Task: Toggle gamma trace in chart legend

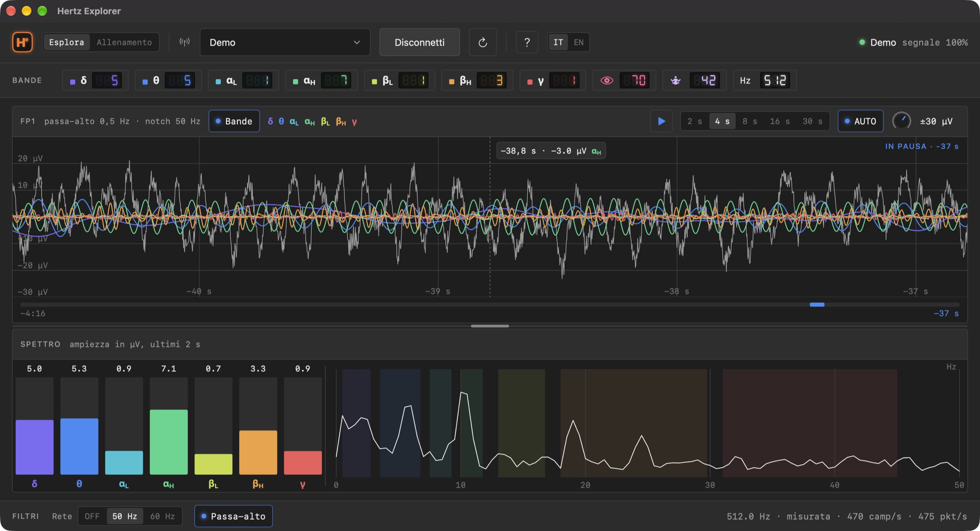Action: 354,122
